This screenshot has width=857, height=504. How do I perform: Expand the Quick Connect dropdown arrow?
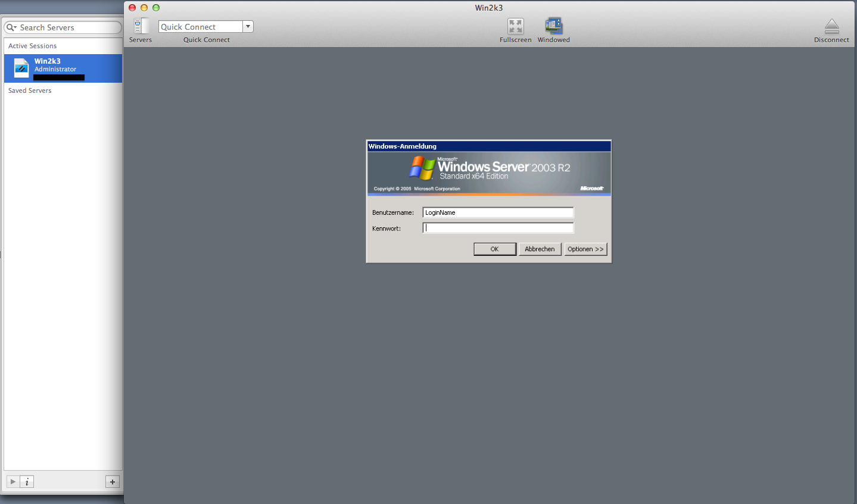248,27
